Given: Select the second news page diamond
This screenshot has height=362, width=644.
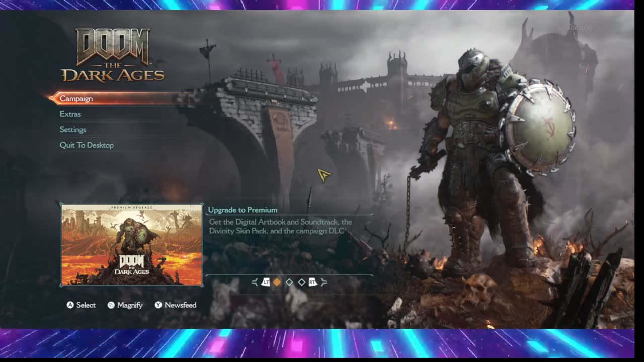Looking at the screenshot, I should (289, 282).
